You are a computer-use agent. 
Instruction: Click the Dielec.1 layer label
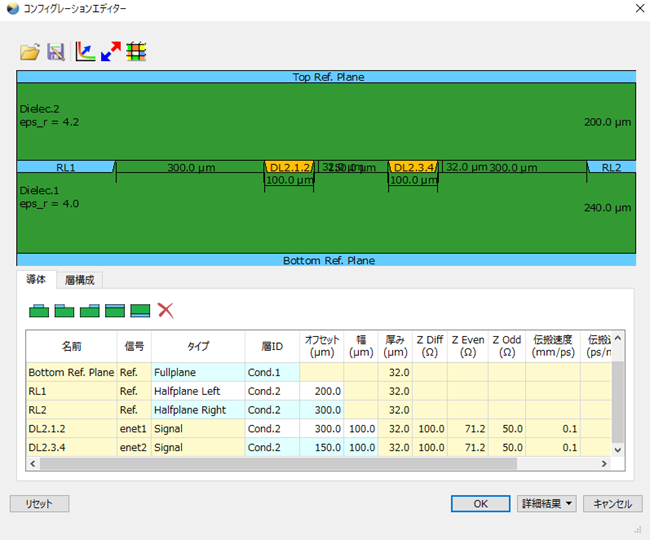tap(39, 190)
